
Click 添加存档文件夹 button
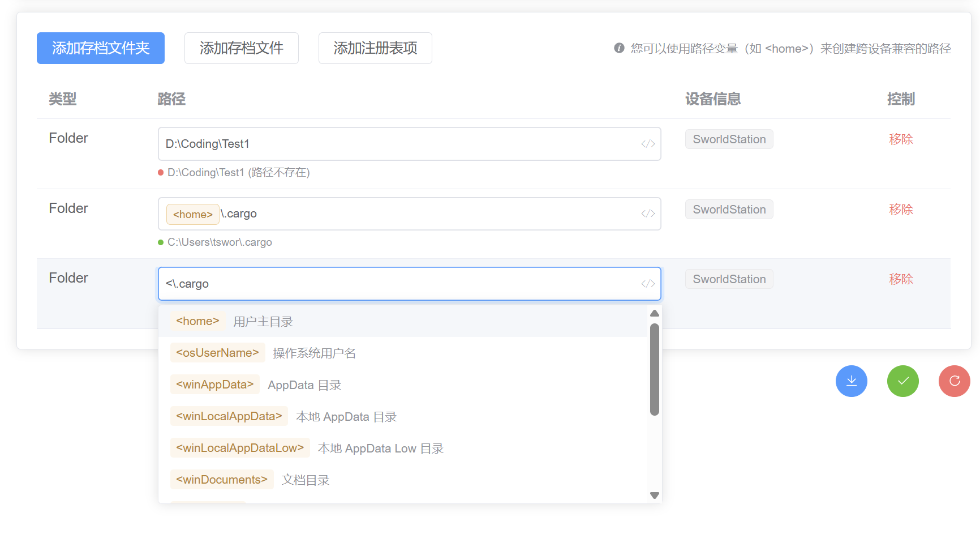pyautogui.click(x=101, y=48)
